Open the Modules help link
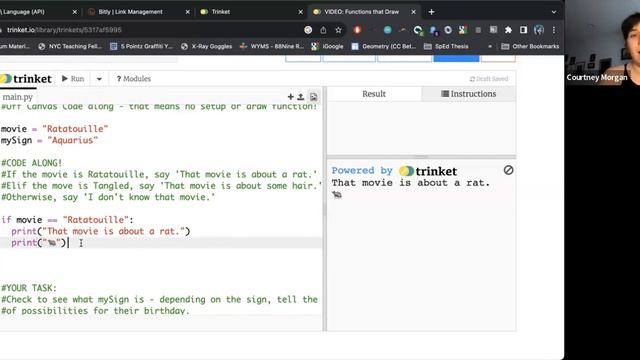Screen dimensions: 640x360 (x=133, y=79)
